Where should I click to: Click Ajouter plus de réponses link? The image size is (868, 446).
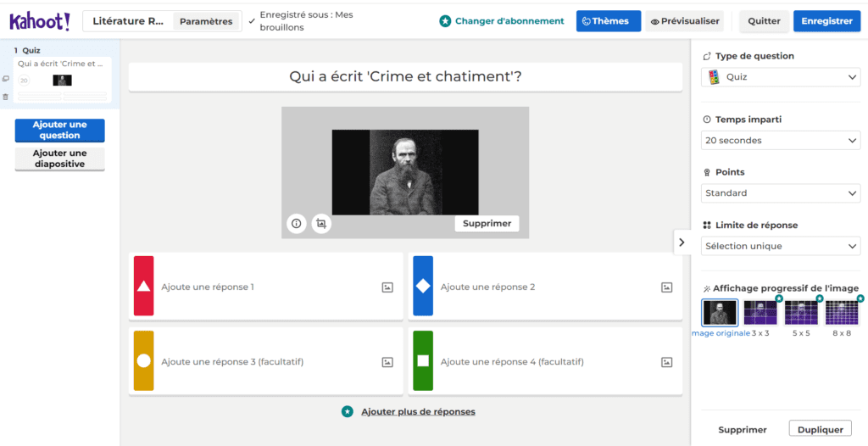(418, 412)
